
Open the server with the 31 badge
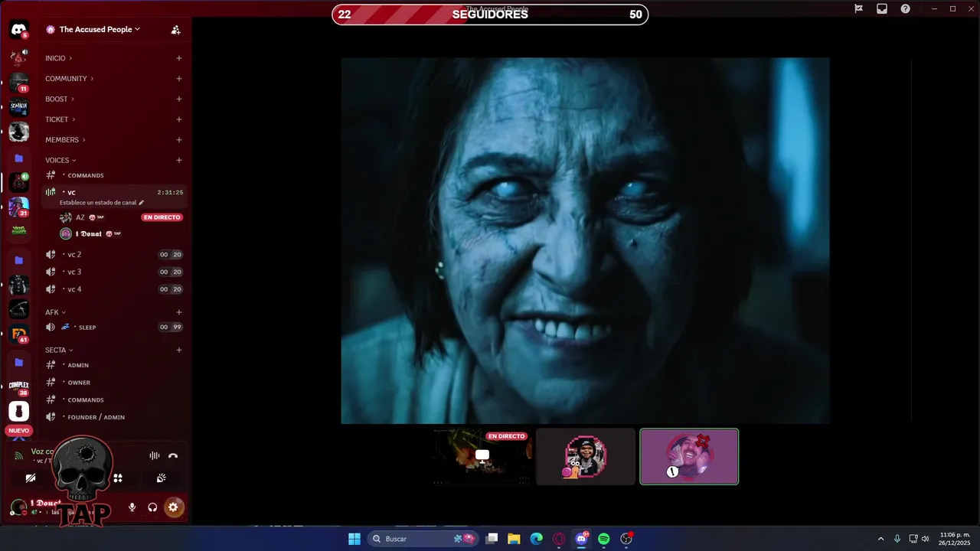(x=18, y=207)
